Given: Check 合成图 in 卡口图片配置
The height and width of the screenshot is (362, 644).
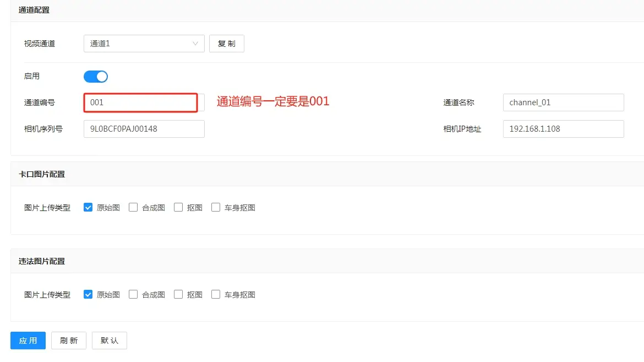Looking at the screenshot, I should [133, 208].
